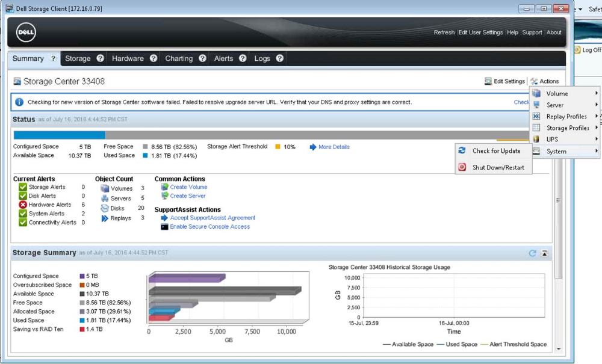Click the Storage Center 33408 icon
602x364 pixels.
[17, 81]
